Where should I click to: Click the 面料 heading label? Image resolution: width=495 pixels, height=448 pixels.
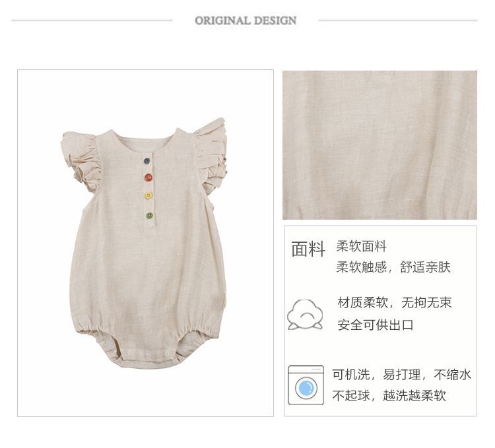pos(308,249)
